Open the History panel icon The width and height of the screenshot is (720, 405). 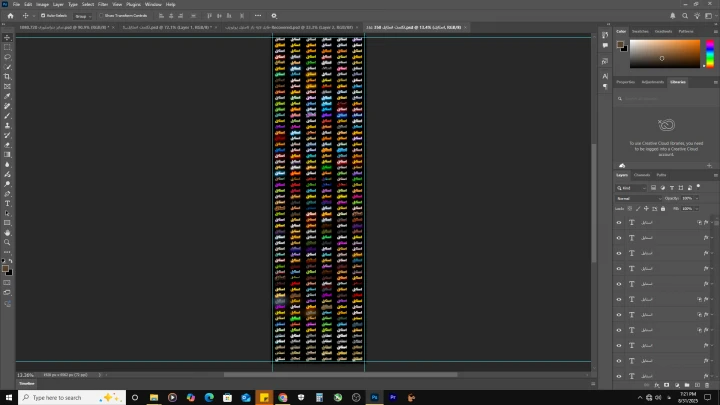(x=605, y=35)
